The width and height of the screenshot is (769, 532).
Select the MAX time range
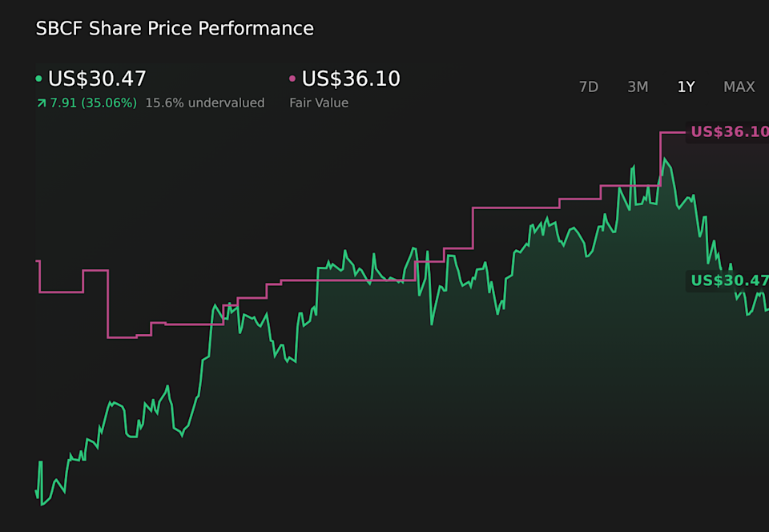tap(739, 87)
